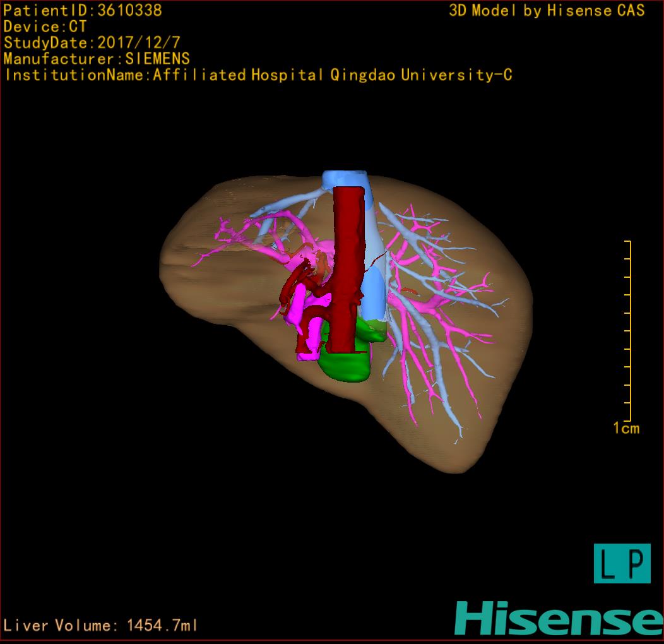Click the Manufacturer:SIEMENS label
664x644 pixels.
click(x=97, y=59)
